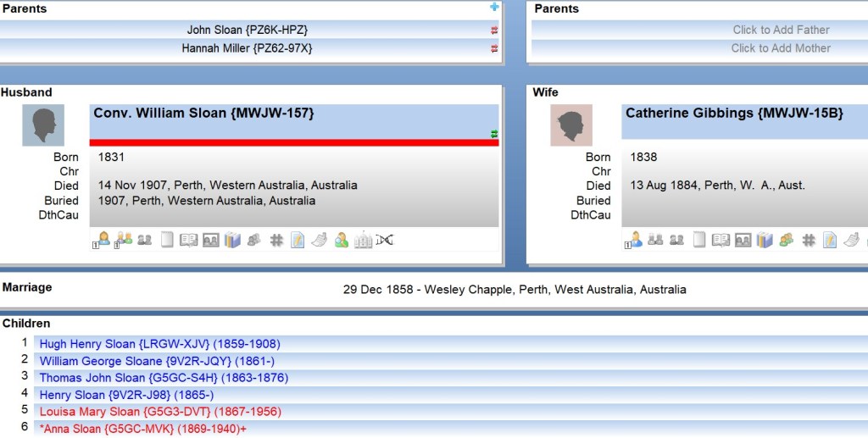
Task: Click 'Click to Add Father' for wife
Action: click(x=781, y=30)
